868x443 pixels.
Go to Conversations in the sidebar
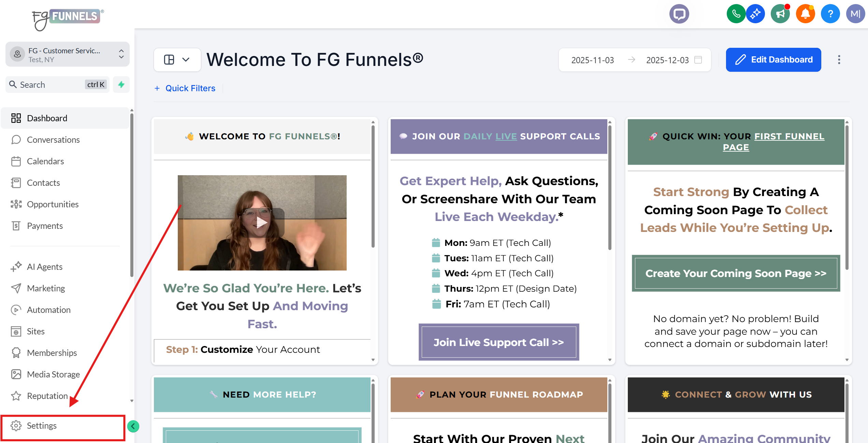click(53, 140)
